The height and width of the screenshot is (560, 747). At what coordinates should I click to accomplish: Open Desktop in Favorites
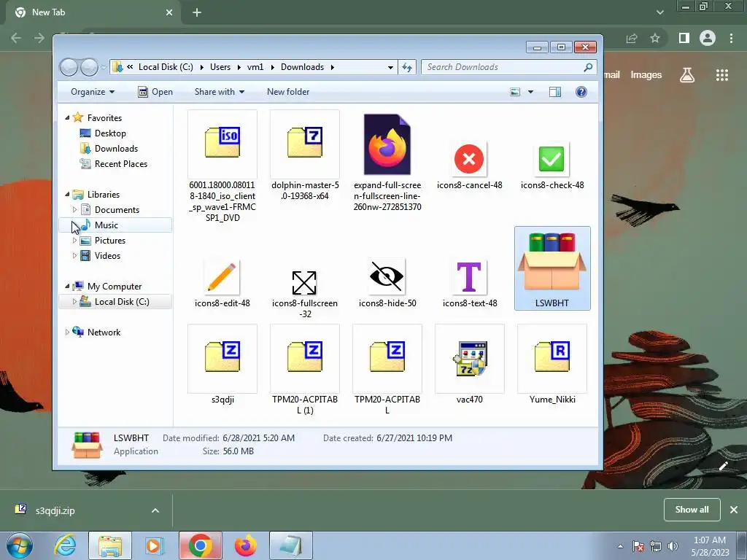coord(103,133)
